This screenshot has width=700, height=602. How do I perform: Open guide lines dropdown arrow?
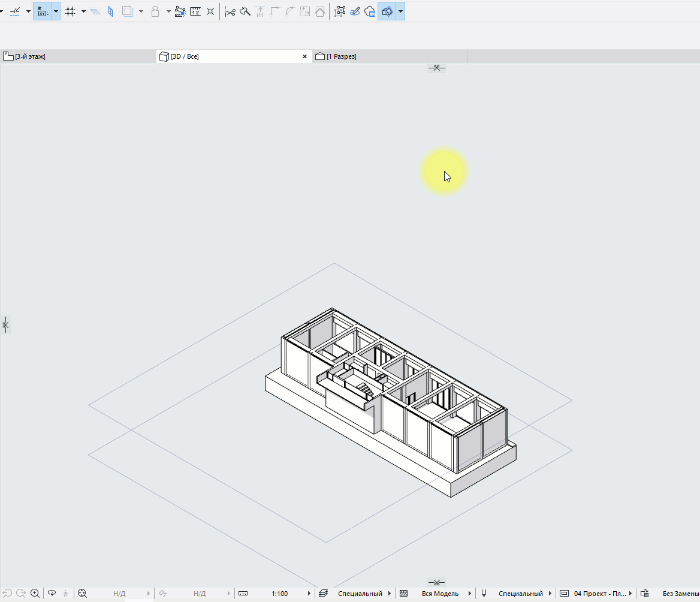(x=28, y=11)
